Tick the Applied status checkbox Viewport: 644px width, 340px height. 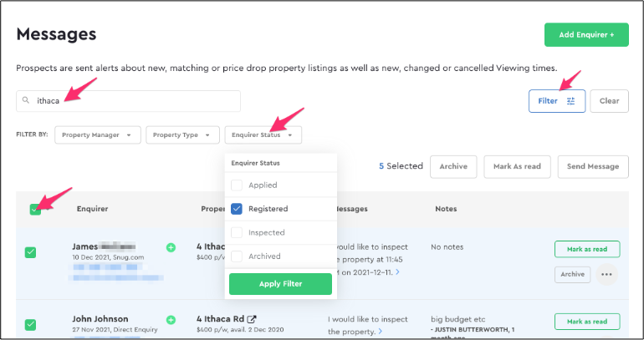tap(237, 185)
